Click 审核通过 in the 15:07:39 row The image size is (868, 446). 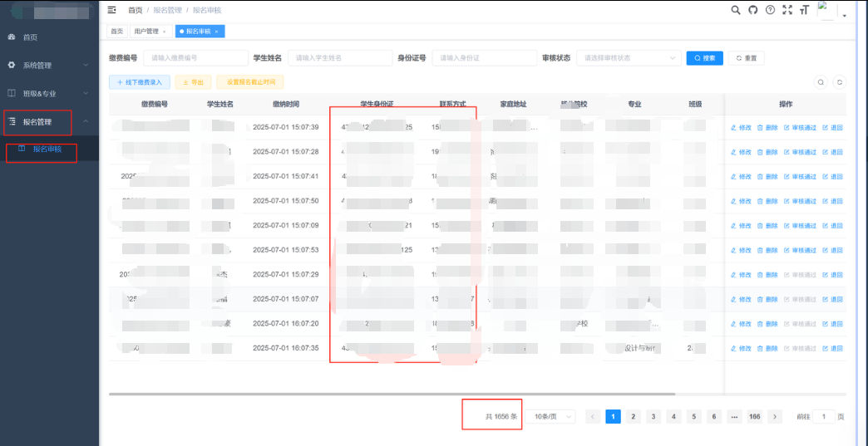pos(801,128)
